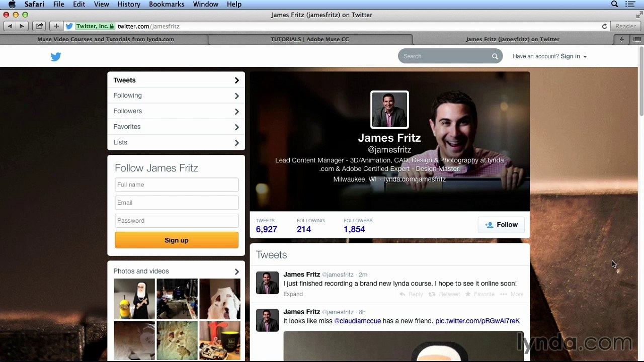Follow James Fritz button
The height and width of the screenshot is (362, 644).
[x=501, y=225]
